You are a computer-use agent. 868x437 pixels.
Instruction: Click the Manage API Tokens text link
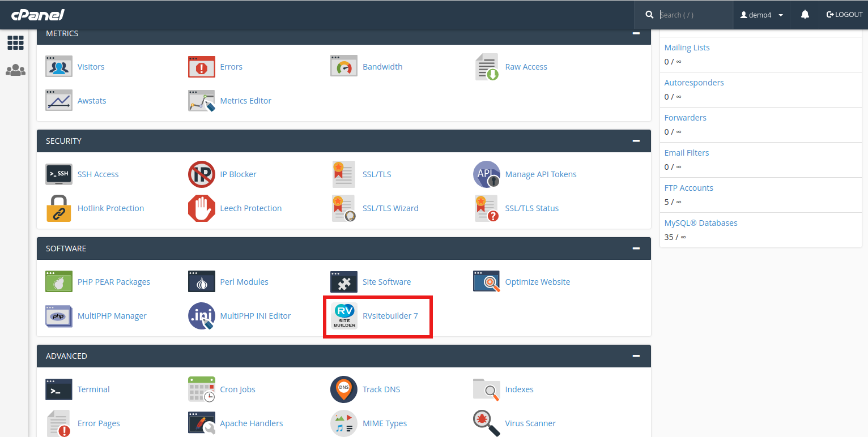tap(541, 174)
